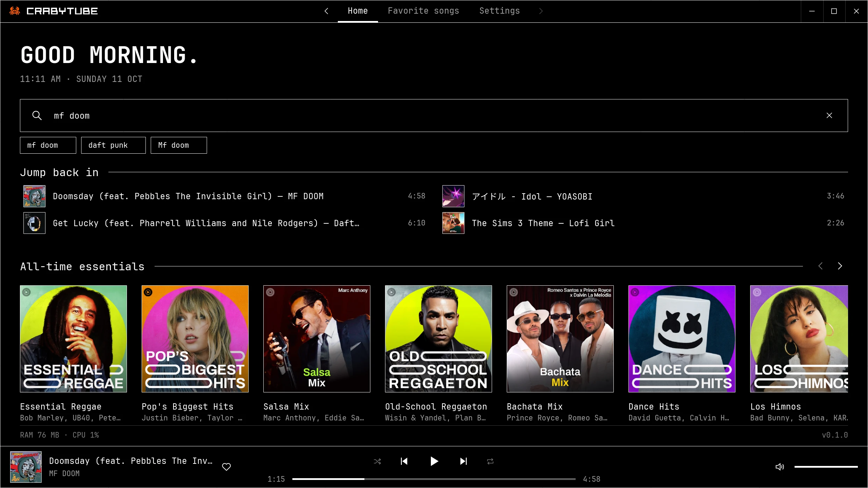
Task: Seek within the song progress bar
Action: (434, 479)
